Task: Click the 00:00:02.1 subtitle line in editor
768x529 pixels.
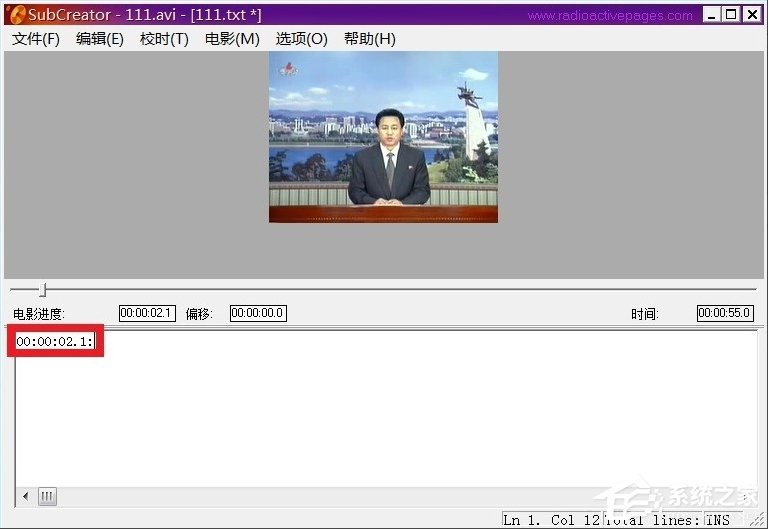Action: (54, 342)
